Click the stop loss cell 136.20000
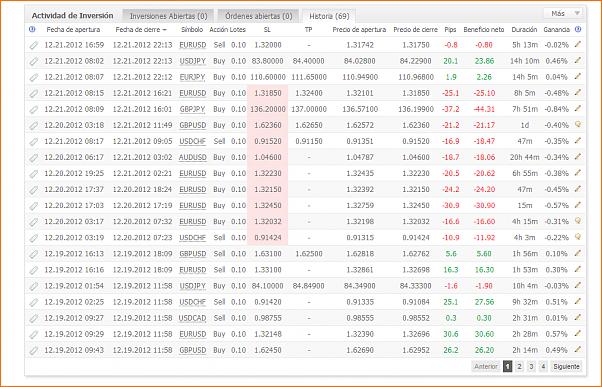 pyautogui.click(x=268, y=109)
